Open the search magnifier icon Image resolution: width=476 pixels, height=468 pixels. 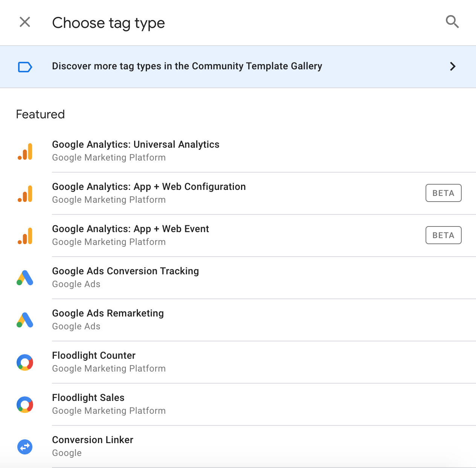pyautogui.click(x=452, y=22)
